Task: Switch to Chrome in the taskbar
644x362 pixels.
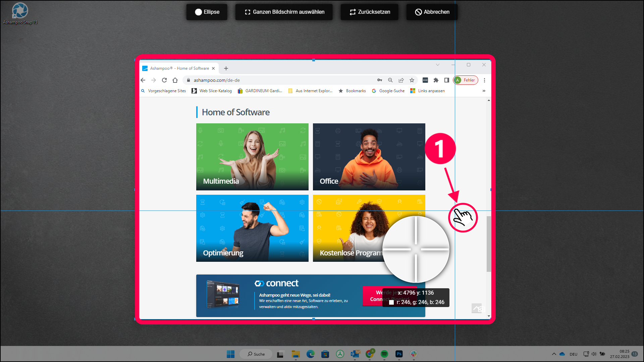Action: [x=370, y=354]
